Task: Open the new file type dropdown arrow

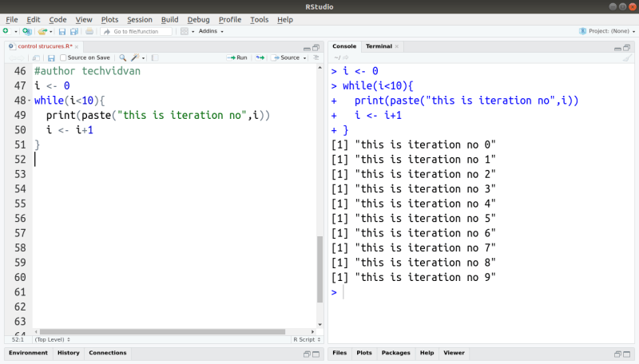Action: 16,31
